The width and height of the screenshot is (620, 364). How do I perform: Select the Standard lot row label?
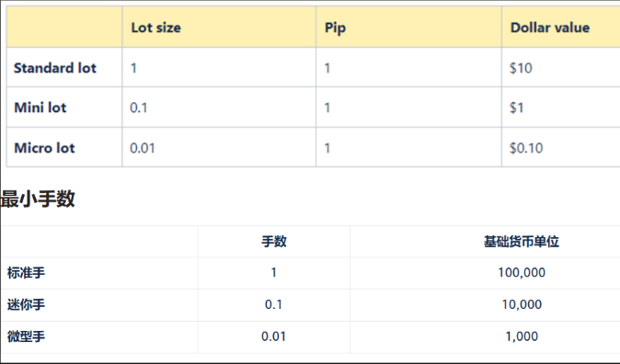[x=55, y=68]
